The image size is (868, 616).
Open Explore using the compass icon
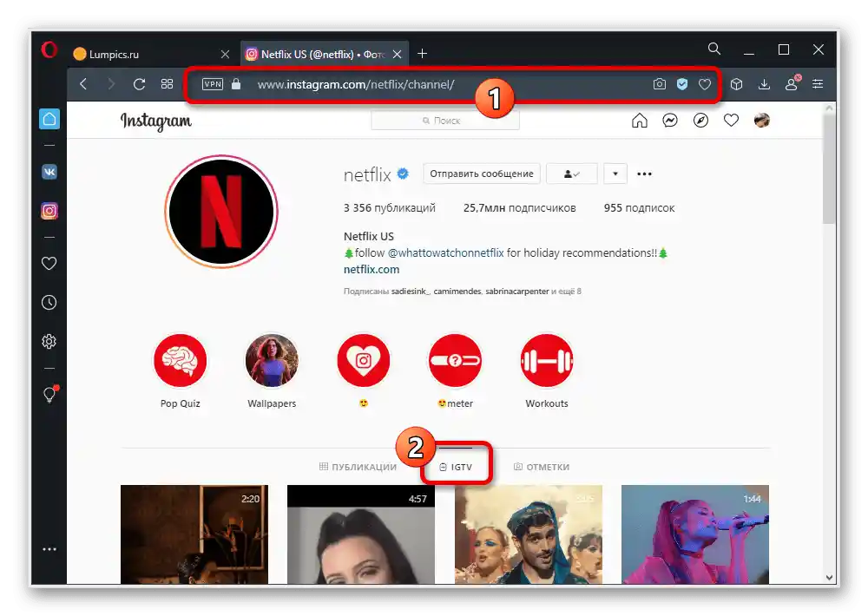click(700, 121)
